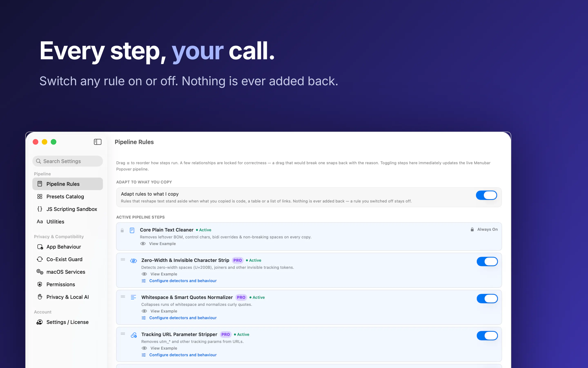The width and height of the screenshot is (588, 368).
Task: Click the magnifier icon in Search Settings
Action: (38, 161)
